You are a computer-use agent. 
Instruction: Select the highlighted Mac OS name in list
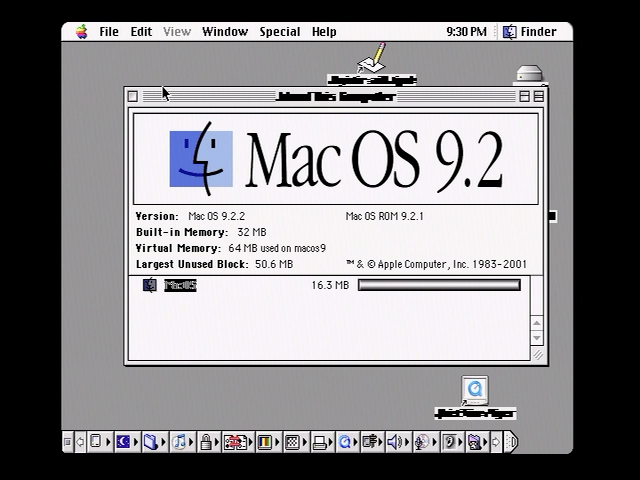tap(180, 285)
